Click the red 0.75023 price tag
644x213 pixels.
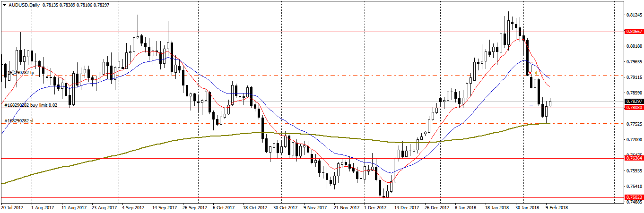click(x=633, y=197)
